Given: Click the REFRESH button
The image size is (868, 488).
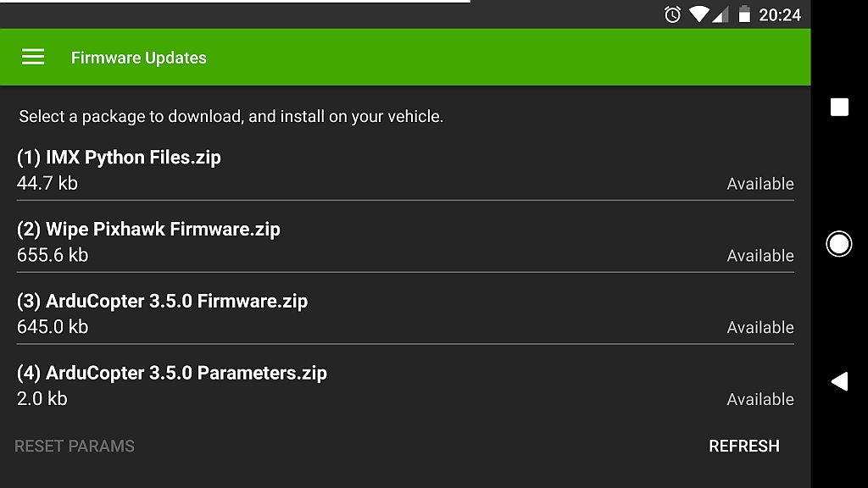Looking at the screenshot, I should click(x=743, y=446).
